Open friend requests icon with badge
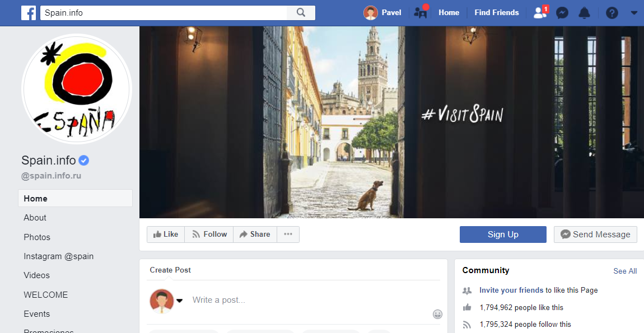The height and width of the screenshot is (333, 644). tap(540, 13)
